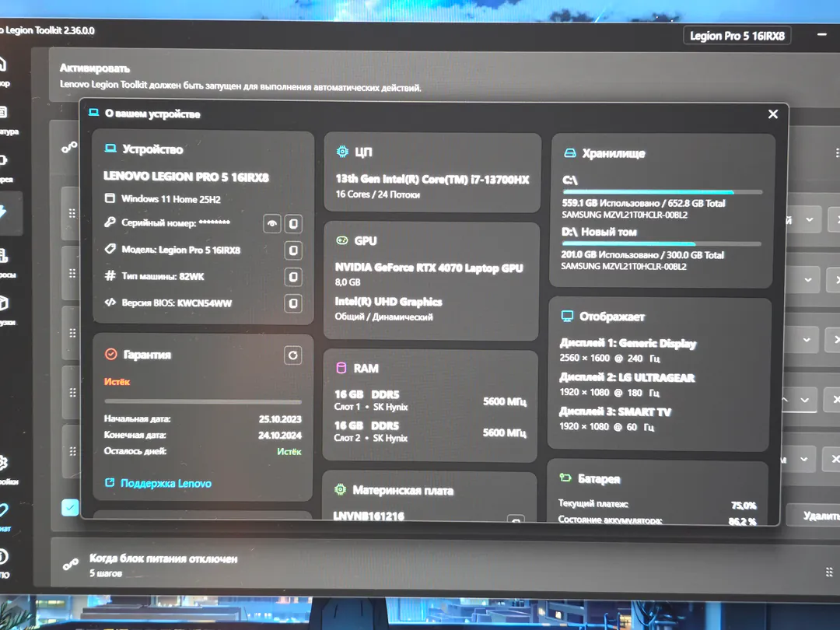This screenshot has height=630, width=840.
Task: Click the NVIDIA GeForce RTX 4070 Laptop GPU text
Action: pyautogui.click(x=429, y=268)
